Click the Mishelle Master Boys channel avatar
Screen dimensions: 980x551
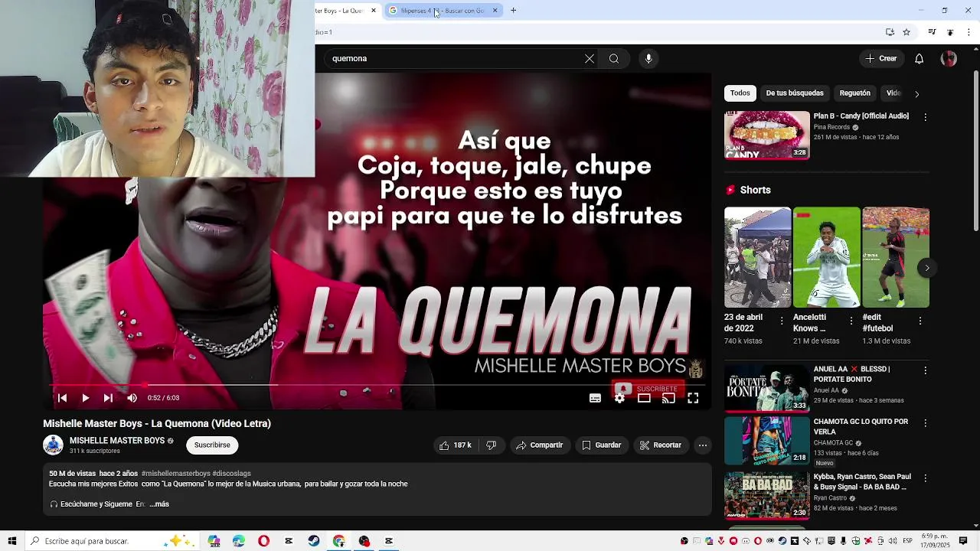pyautogui.click(x=53, y=445)
